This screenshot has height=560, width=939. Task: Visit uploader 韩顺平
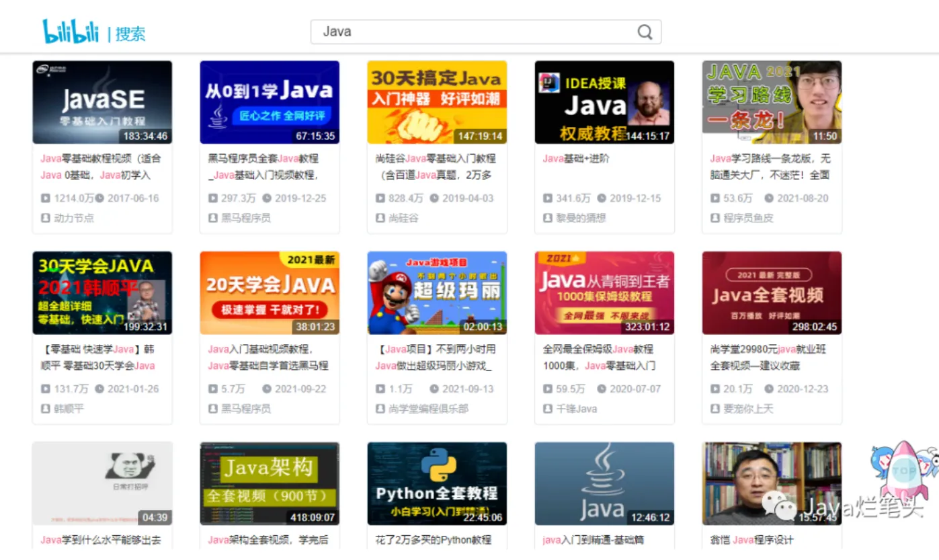(69, 409)
